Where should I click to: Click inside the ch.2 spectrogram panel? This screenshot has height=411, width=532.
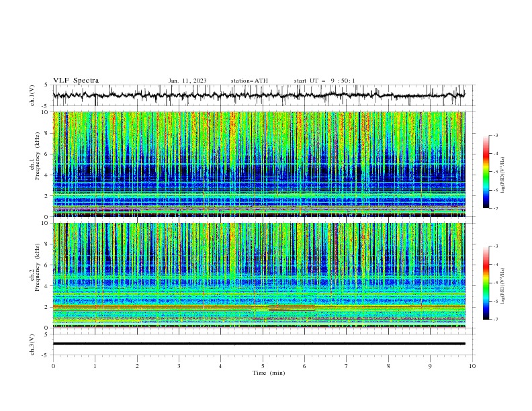259,275
